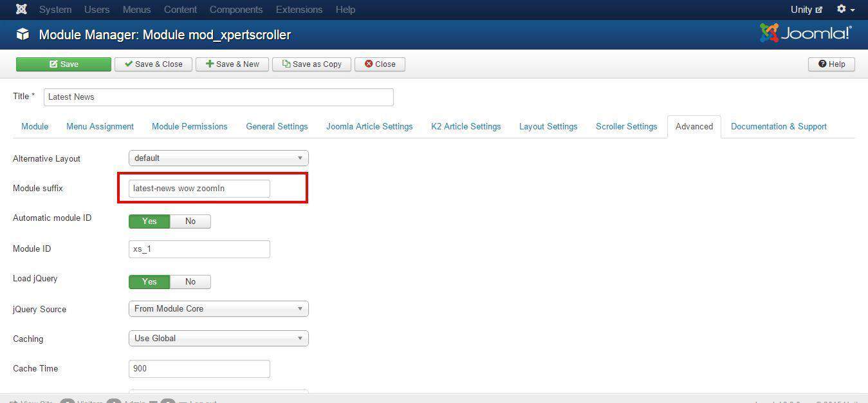Open the Help button
This screenshot has height=403, width=868.
[x=831, y=64]
